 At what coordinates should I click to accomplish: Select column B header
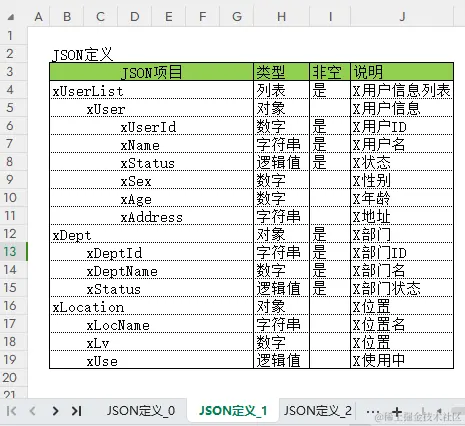pyautogui.click(x=67, y=16)
